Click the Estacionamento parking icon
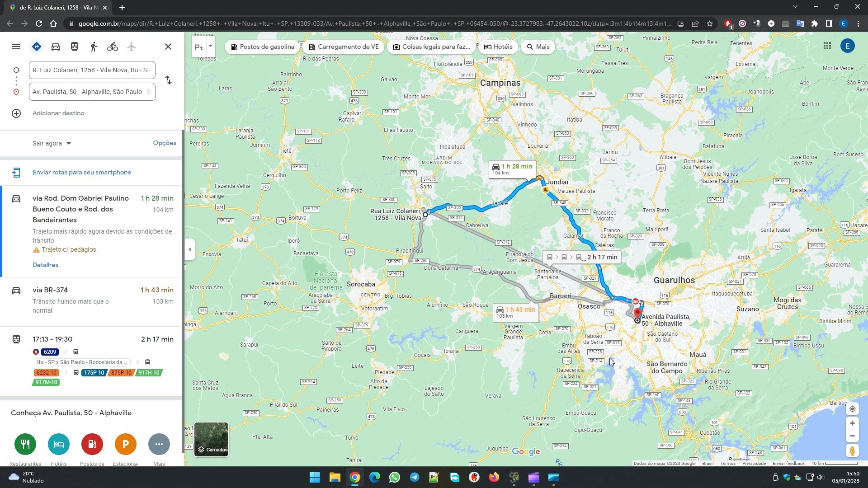 click(126, 444)
